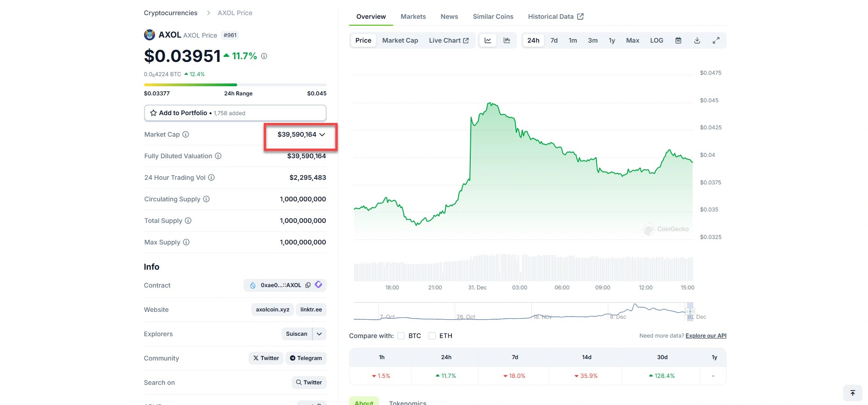Open the Explore our API link
This screenshot has width=868, height=405.
(x=706, y=336)
